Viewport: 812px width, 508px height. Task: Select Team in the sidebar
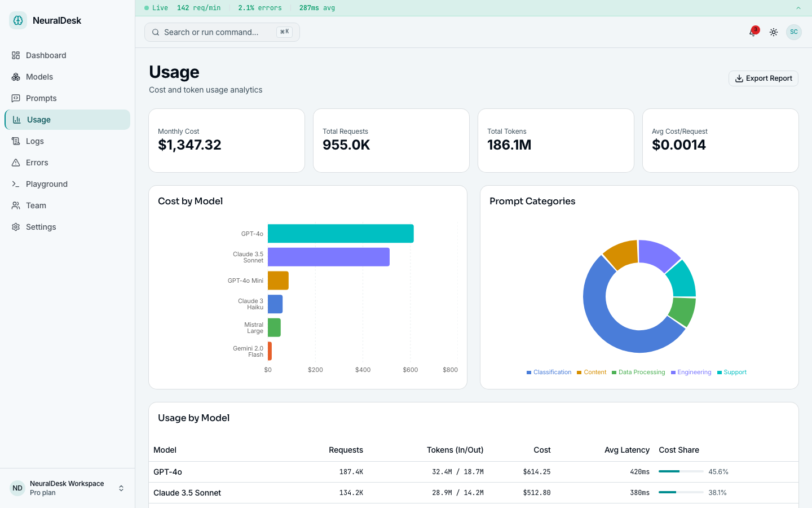[35, 205]
